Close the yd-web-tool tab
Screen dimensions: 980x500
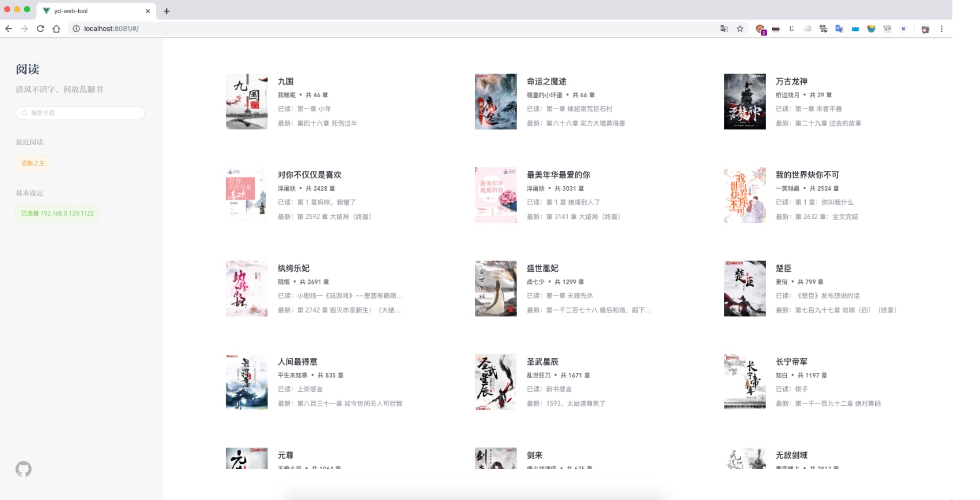pyautogui.click(x=148, y=11)
